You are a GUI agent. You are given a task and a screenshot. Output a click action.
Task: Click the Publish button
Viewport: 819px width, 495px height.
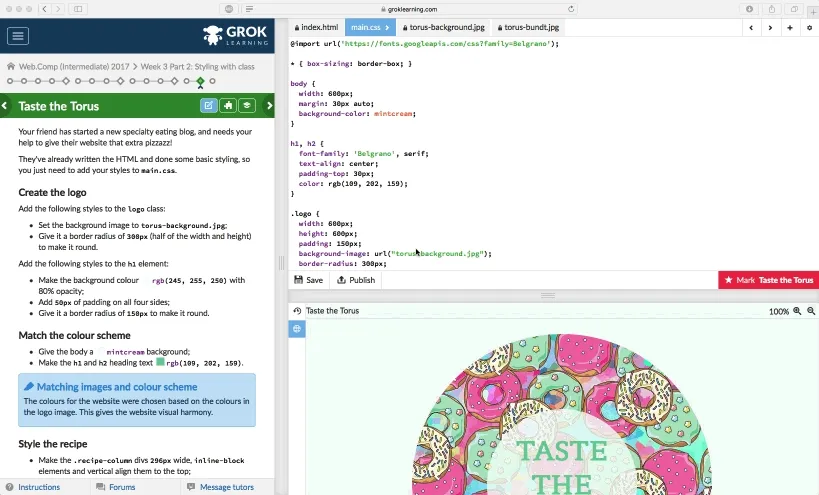coord(356,280)
